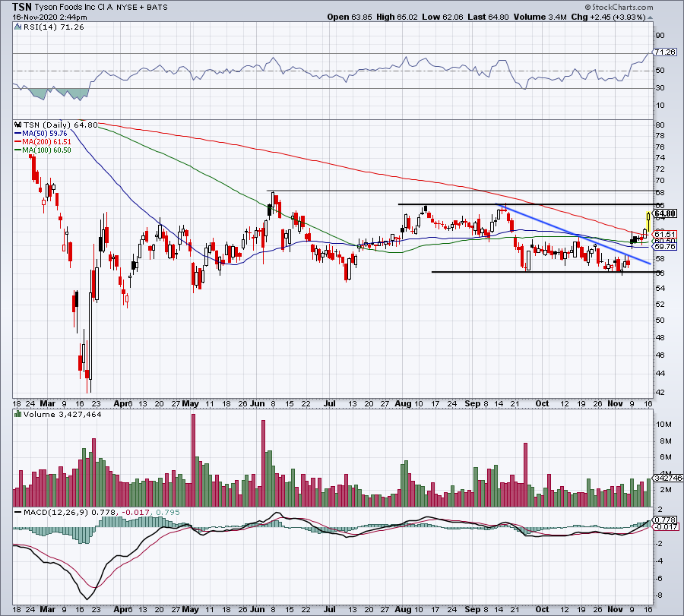Click the blue MA(50) legend line sample
Viewport: 684px width, 616px height.
18,134
